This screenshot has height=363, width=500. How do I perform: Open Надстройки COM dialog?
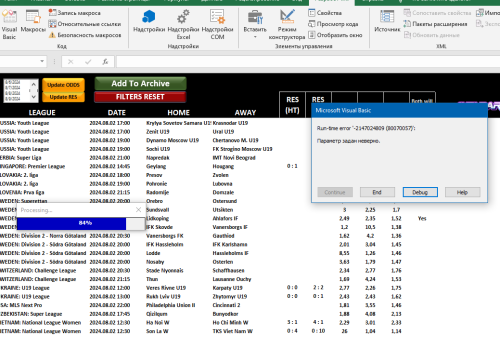pyautogui.click(x=217, y=25)
